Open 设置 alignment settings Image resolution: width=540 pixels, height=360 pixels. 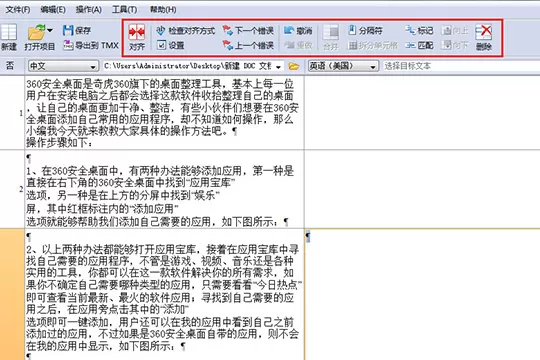170,45
